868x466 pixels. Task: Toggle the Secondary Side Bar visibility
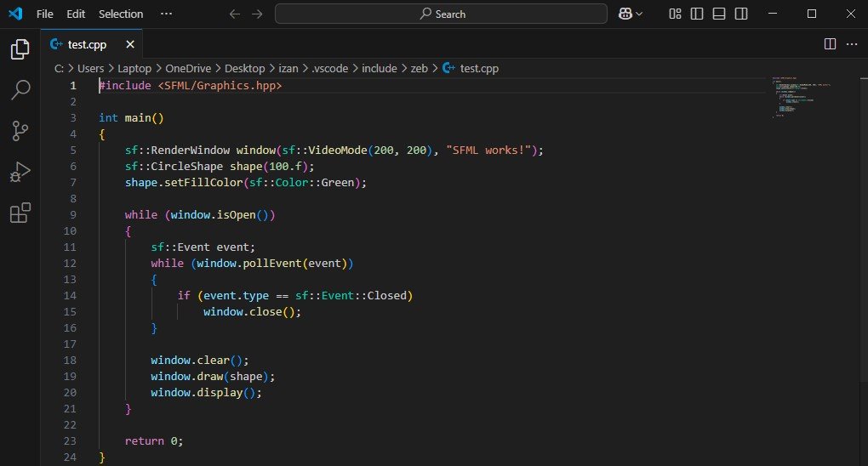[x=741, y=14]
